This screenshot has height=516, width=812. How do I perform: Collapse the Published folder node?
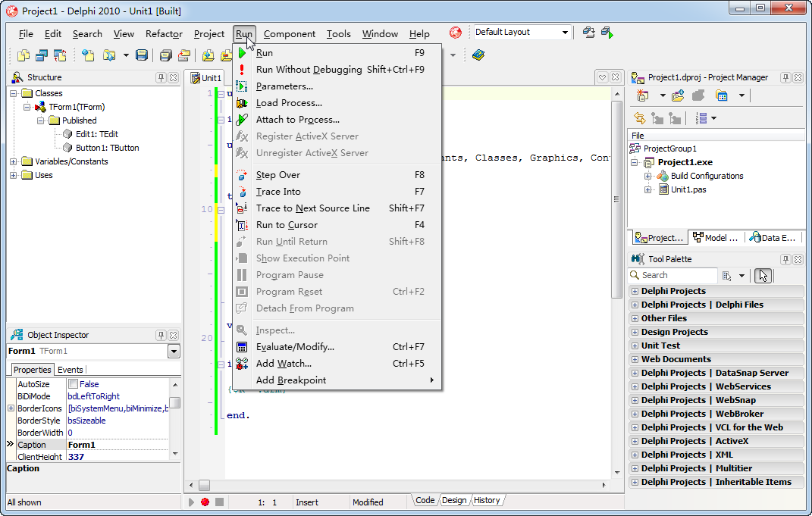pos(40,120)
